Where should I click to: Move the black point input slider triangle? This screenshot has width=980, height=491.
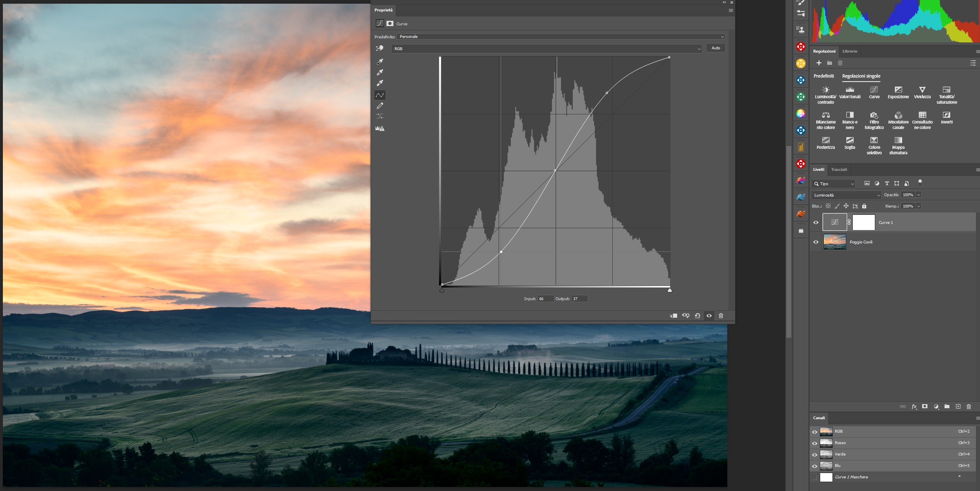pos(441,290)
